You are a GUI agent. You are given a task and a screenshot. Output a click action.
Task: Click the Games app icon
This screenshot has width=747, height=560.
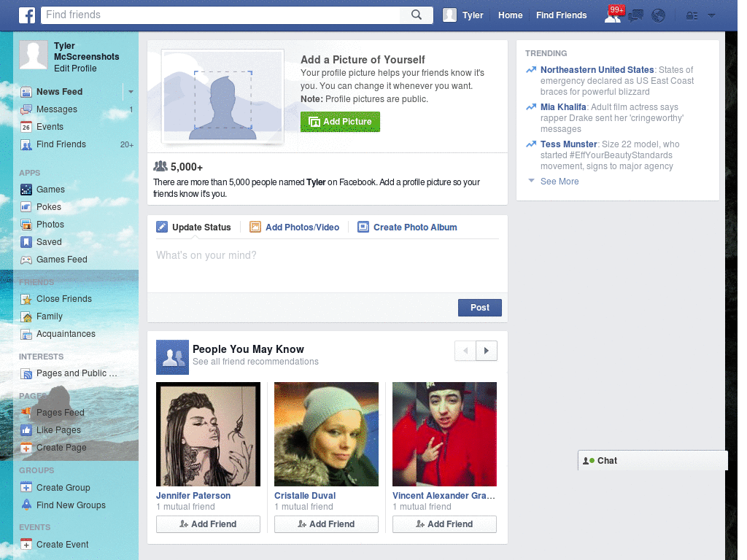(26, 190)
